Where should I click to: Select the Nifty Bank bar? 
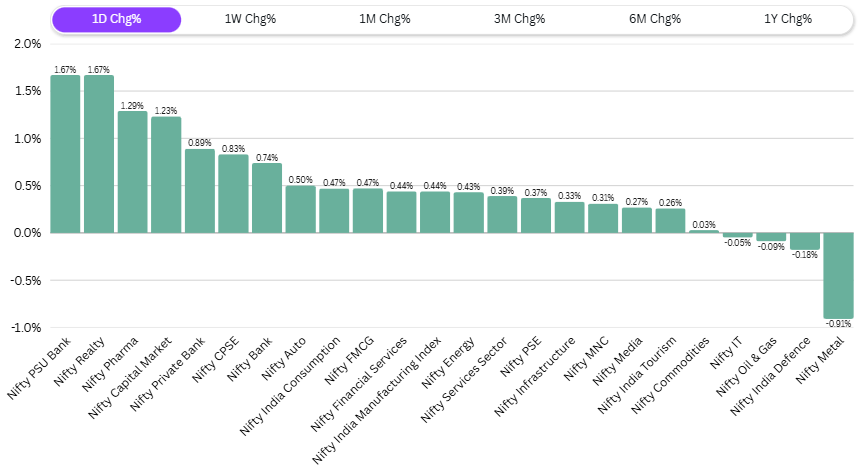(x=267, y=198)
